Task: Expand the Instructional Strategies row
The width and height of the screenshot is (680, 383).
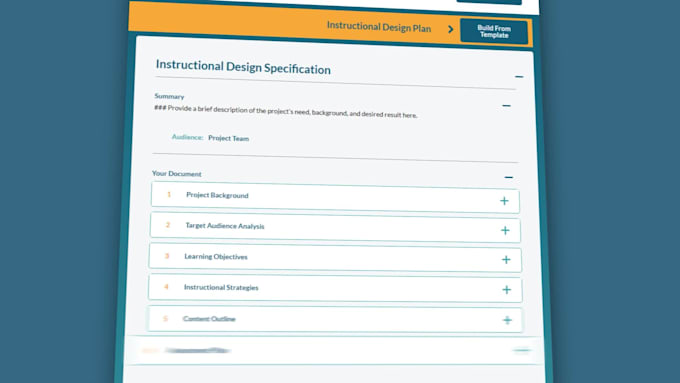Action: coord(507,290)
